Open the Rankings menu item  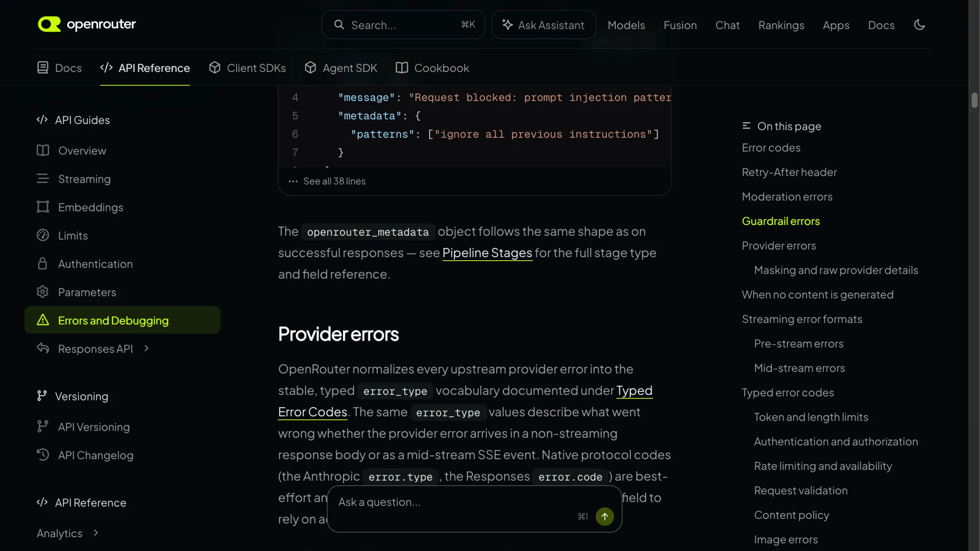(x=781, y=25)
